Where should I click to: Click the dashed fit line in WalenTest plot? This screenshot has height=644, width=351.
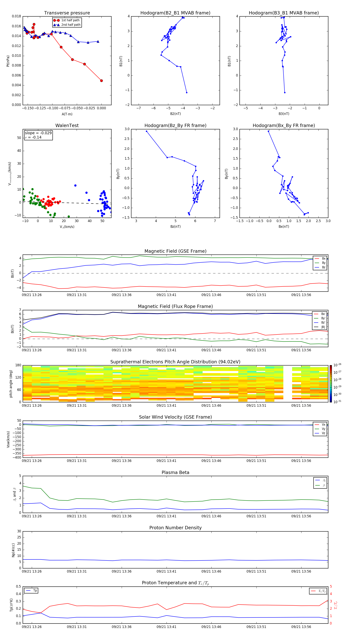click(67, 203)
